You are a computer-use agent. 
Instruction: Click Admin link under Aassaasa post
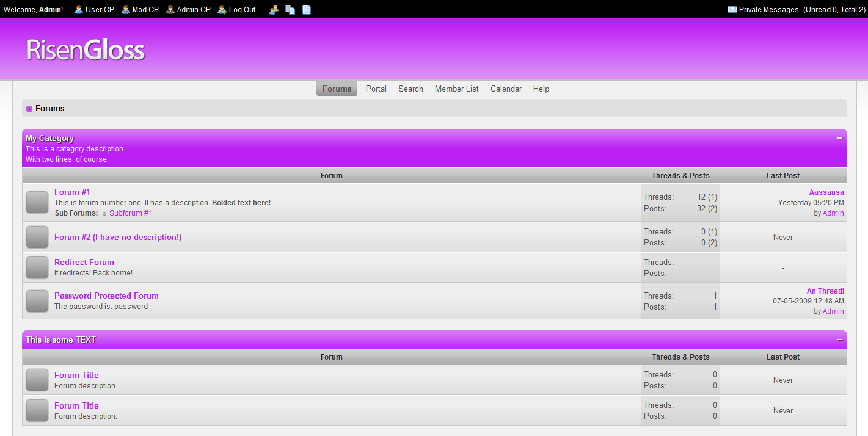click(833, 213)
